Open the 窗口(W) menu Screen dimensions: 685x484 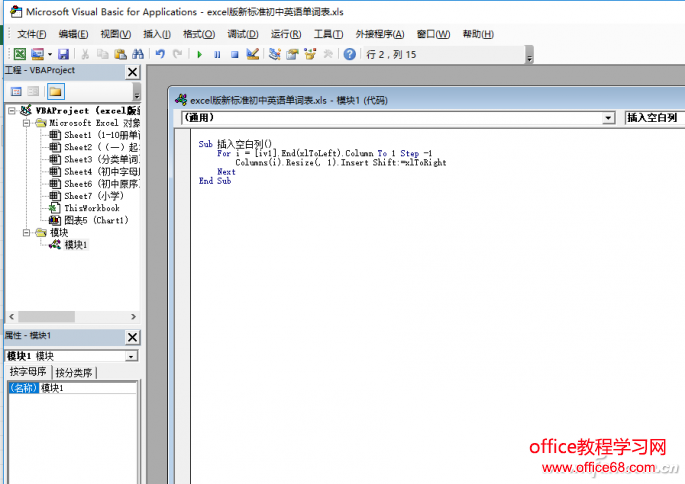pyautogui.click(x=433, y=34)
